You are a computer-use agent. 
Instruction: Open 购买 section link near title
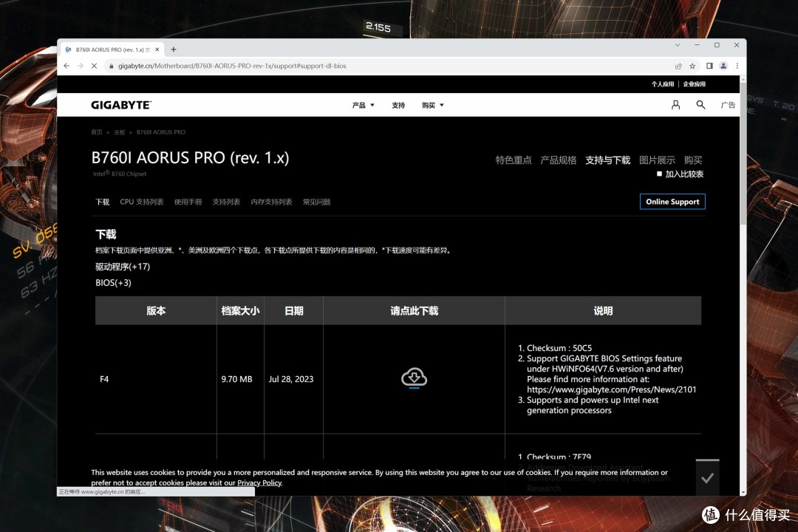(693, 160)
